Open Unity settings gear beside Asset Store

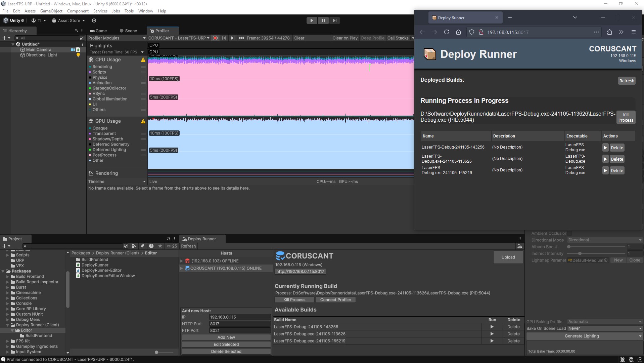click(x=94, y=21)
